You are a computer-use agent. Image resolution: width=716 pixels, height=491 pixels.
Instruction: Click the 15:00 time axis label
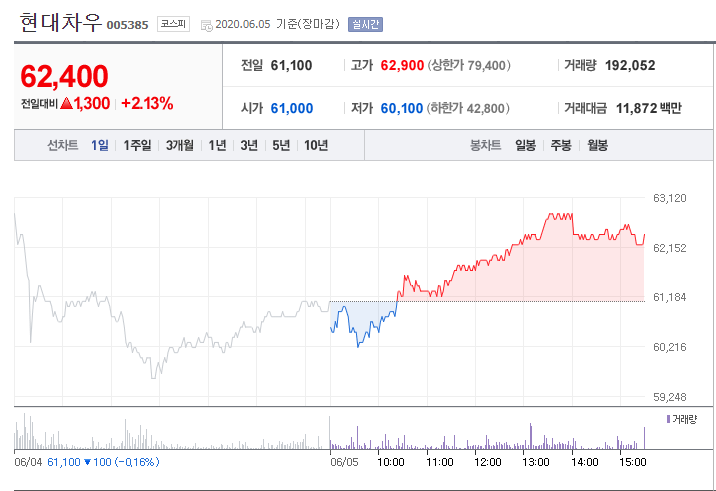point(633,462)
